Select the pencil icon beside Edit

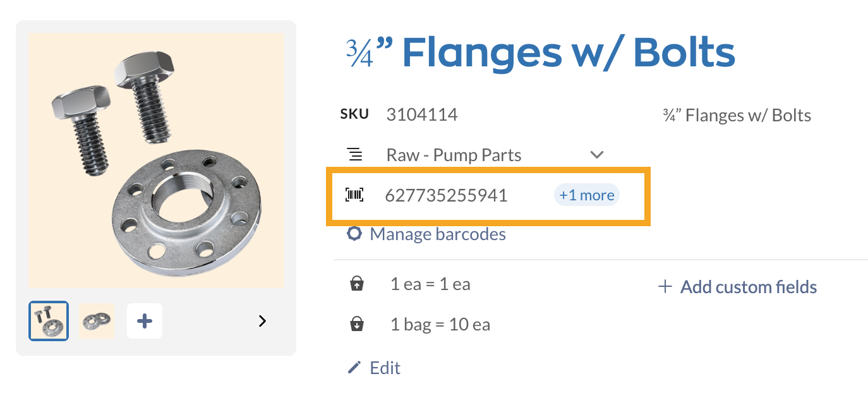click(x=354, y=367)
